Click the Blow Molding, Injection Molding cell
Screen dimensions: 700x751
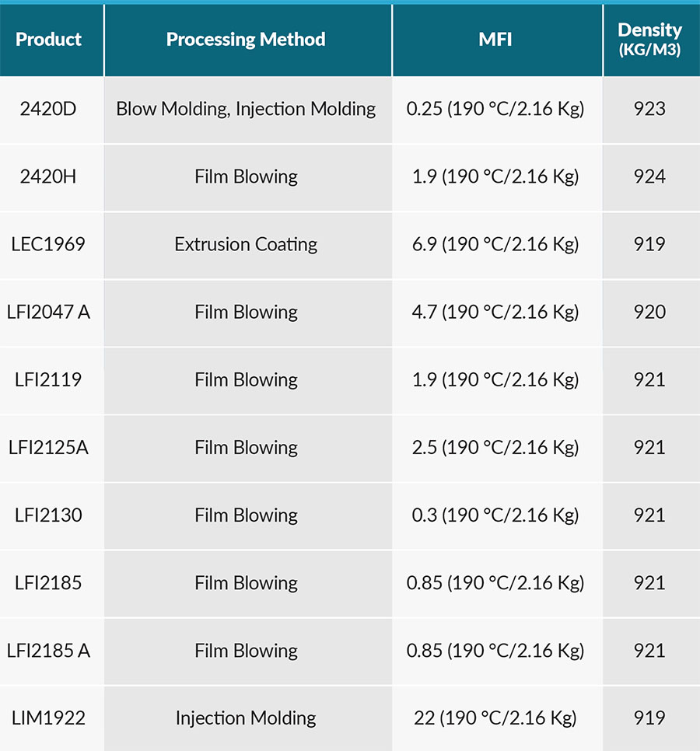246,109
